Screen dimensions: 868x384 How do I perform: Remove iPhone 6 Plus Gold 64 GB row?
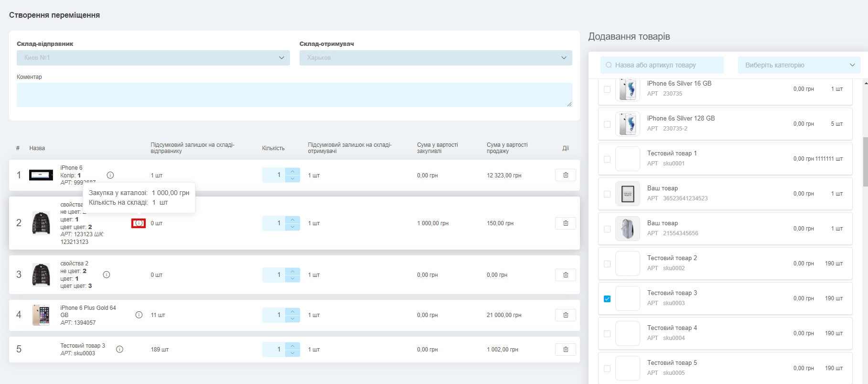566,315
